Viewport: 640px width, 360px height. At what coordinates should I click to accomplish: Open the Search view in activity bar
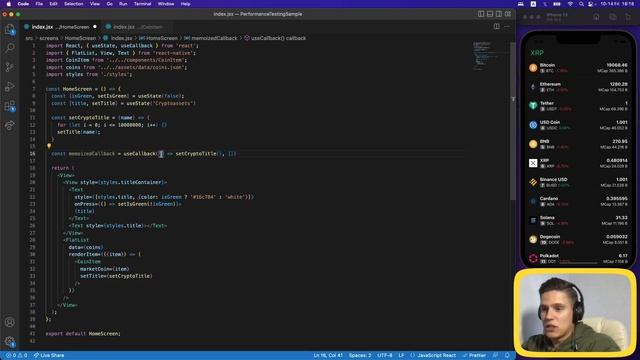click(10, 48)
